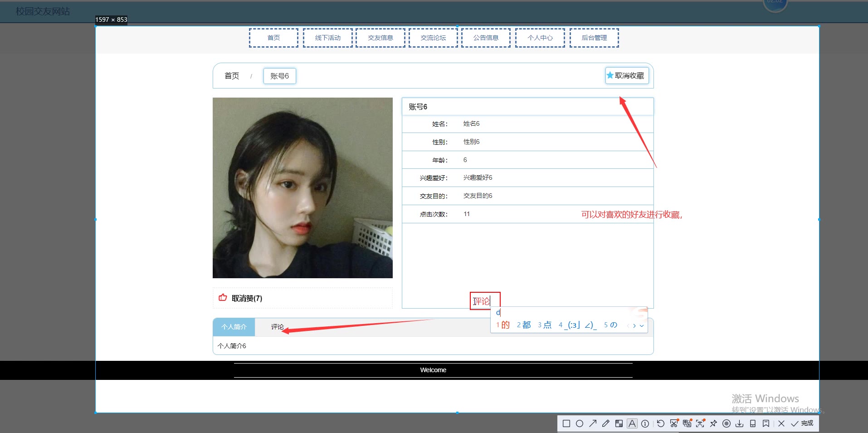Open 交友信息 navigation item
Viewport: 868px width, 433px height.
tap(380, 38)
